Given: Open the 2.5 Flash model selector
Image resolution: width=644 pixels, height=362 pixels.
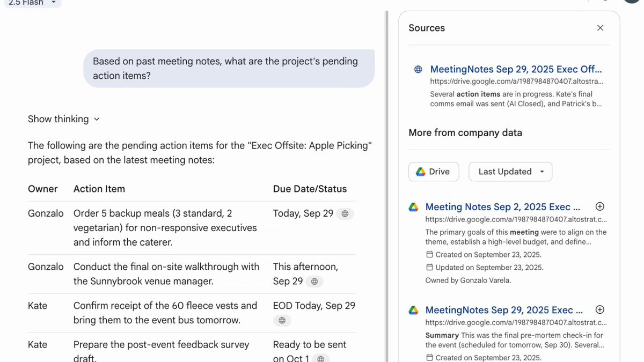Looking at the screenshot, I should pyautogui.click(x=32, y=3).
